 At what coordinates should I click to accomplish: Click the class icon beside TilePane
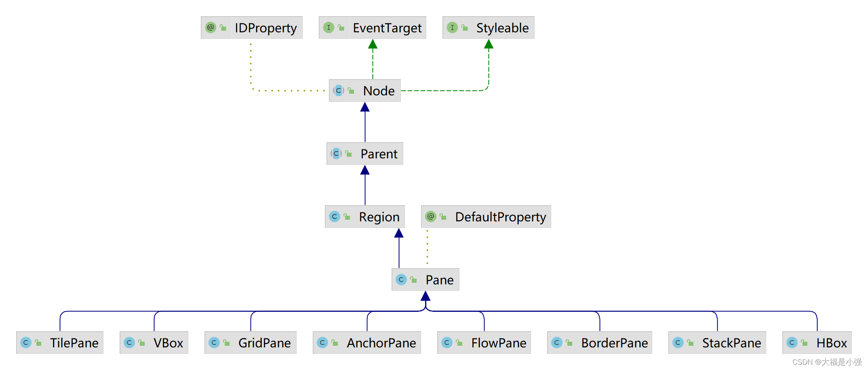tap(26, 343)
